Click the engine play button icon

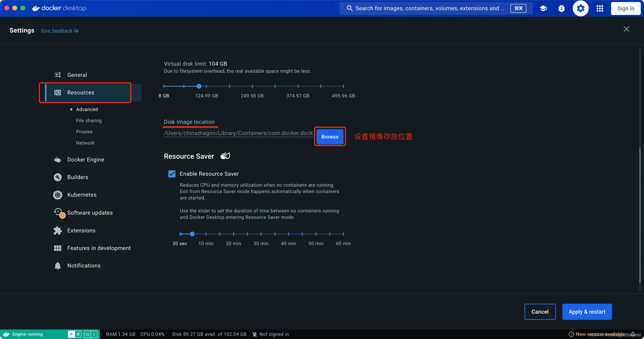point(71,334)
